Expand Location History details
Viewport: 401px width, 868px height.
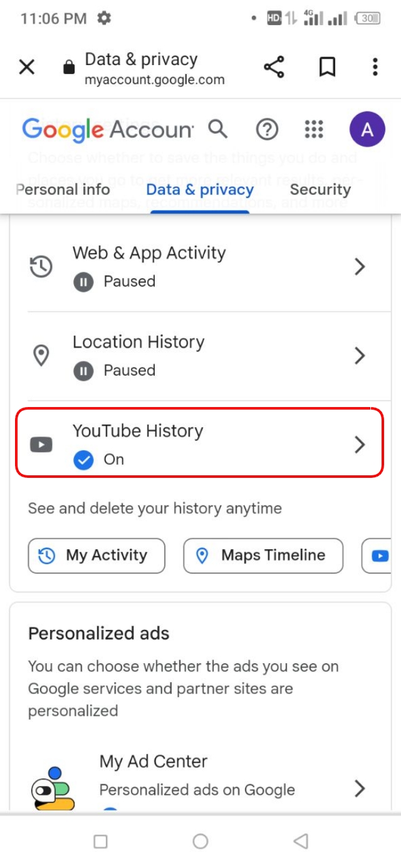(x=360, y=356)
